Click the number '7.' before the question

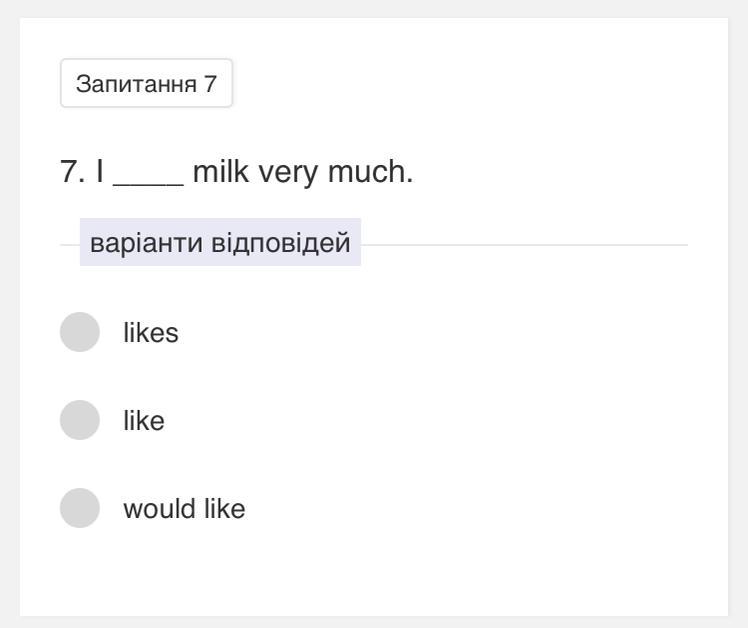click(72, 173)
